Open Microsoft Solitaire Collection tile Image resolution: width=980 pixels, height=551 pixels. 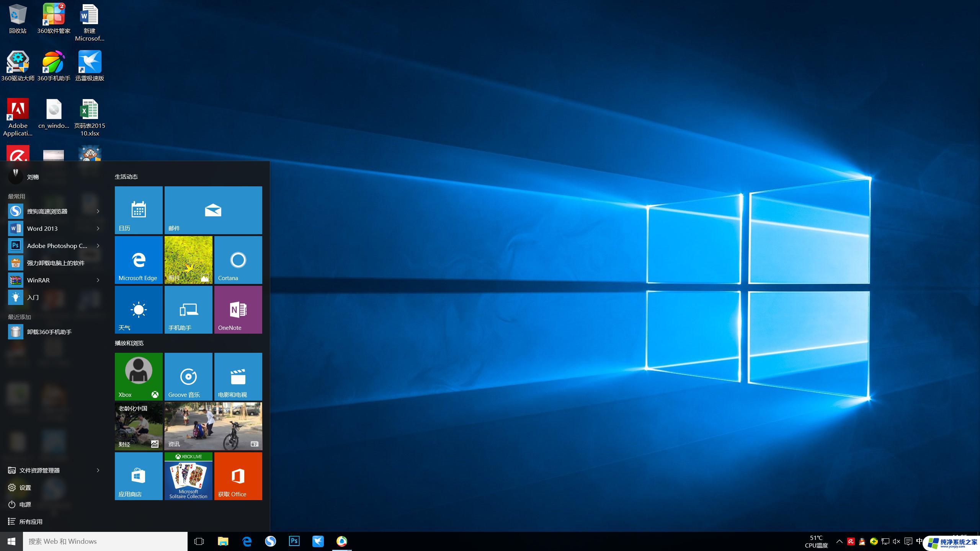pyautogui.click(x=188, y=476)
